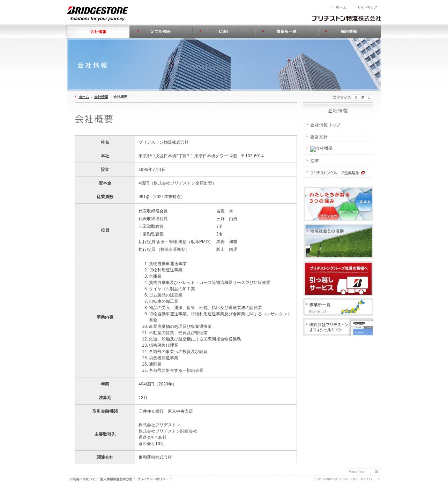Image resolution: width=448 pixels, height=488 pixels.
Task: Click the 会社概要 page heading
Action: point(94,119)
